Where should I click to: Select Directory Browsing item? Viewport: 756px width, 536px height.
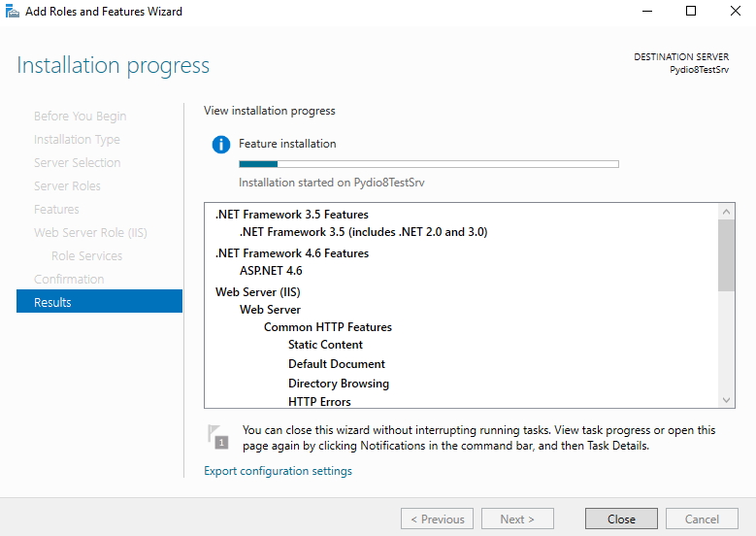coord(339,383)
